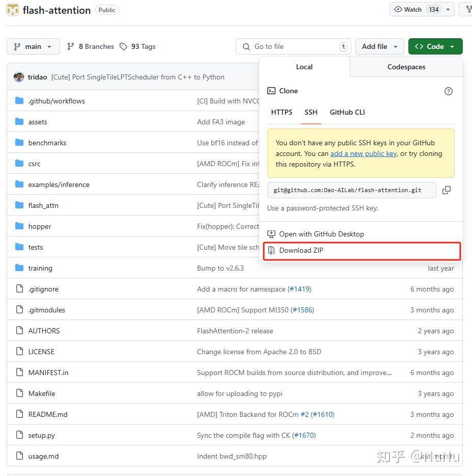Screen dimensions: 472x476
Task: Open pull request #1586 link
Action: 302,310
